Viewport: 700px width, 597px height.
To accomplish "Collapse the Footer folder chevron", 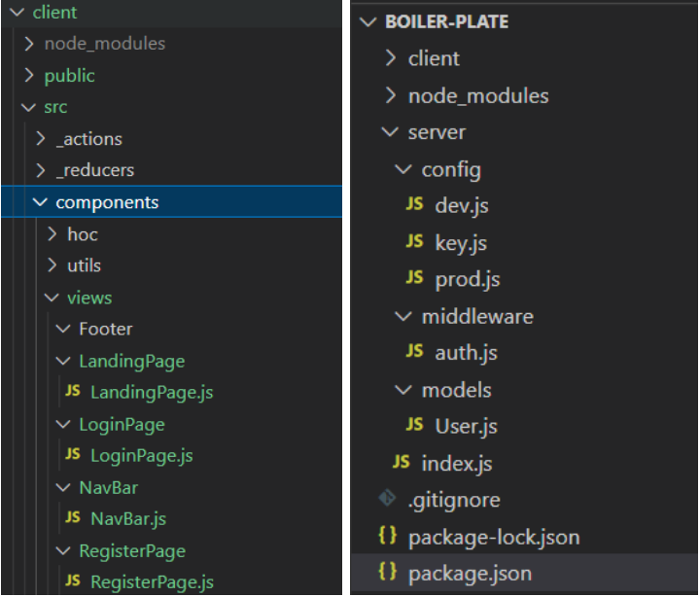I will (63, 330).
